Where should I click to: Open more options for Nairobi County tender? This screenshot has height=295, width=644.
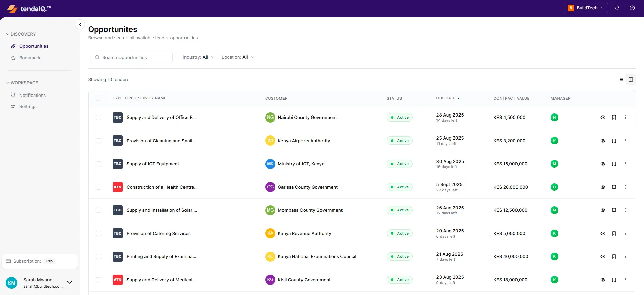pyautogui.click(x=626, y=118)
